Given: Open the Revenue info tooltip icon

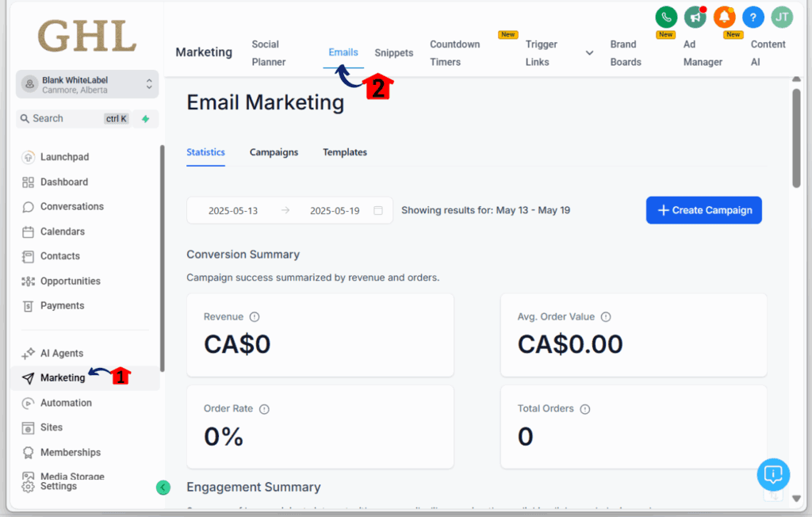Looking at the screenshot, I should (254, 316).
